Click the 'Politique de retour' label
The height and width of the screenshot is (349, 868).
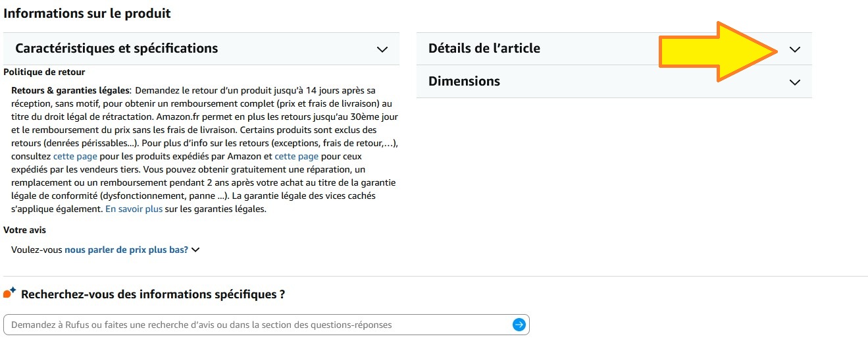tap(44, 72)
